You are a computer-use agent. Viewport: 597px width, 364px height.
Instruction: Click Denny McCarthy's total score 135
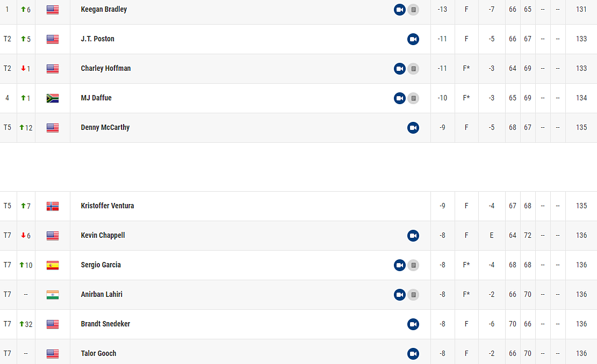[x=581, y=128]
